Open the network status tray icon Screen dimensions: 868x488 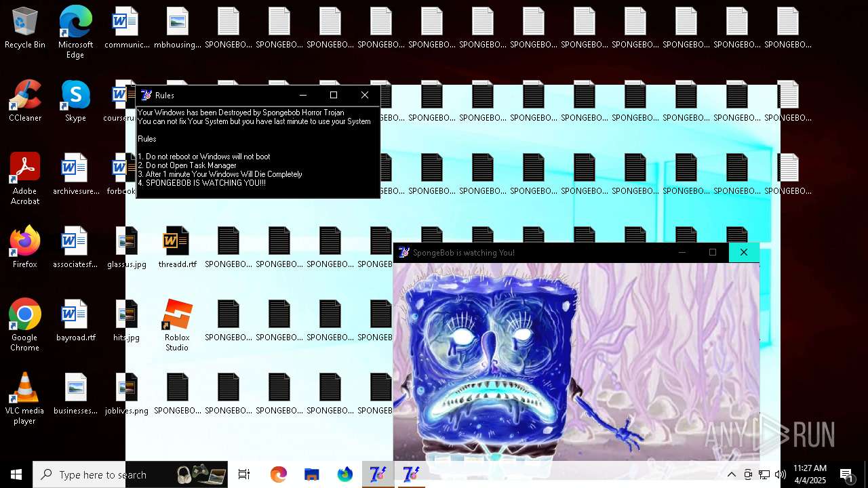point(764,474)
